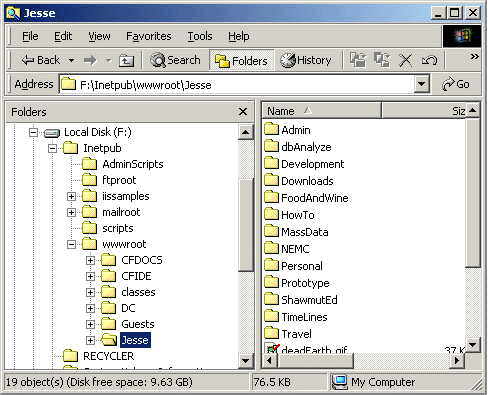This screenshot has height=395, width=488.
Task: Select the Admin folder icon
Action: [271, 129]
